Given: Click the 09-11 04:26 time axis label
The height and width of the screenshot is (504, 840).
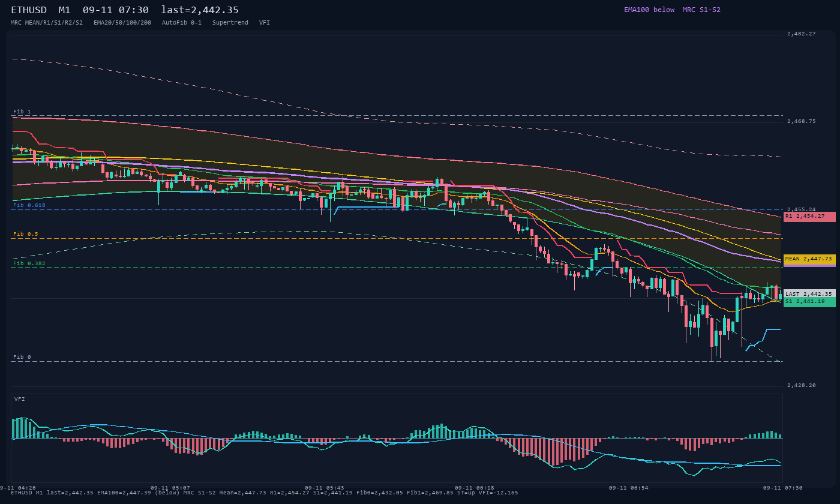Looking at the screenshot, I should point(18,488).
